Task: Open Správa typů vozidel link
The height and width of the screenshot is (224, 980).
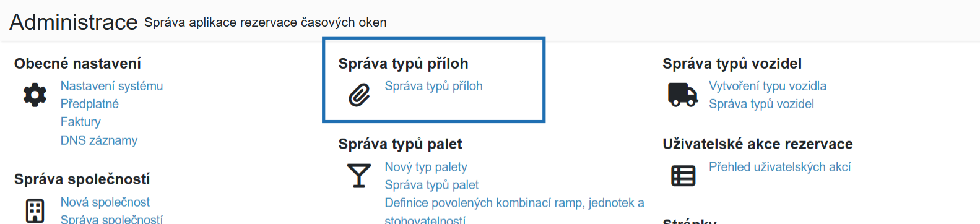Action: click(761, 104)
